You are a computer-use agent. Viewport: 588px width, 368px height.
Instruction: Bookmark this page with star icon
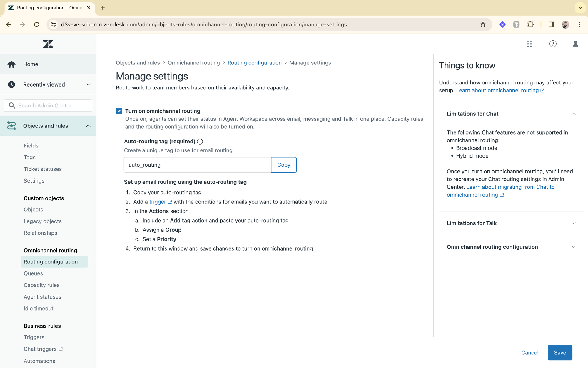click(483, 24)
